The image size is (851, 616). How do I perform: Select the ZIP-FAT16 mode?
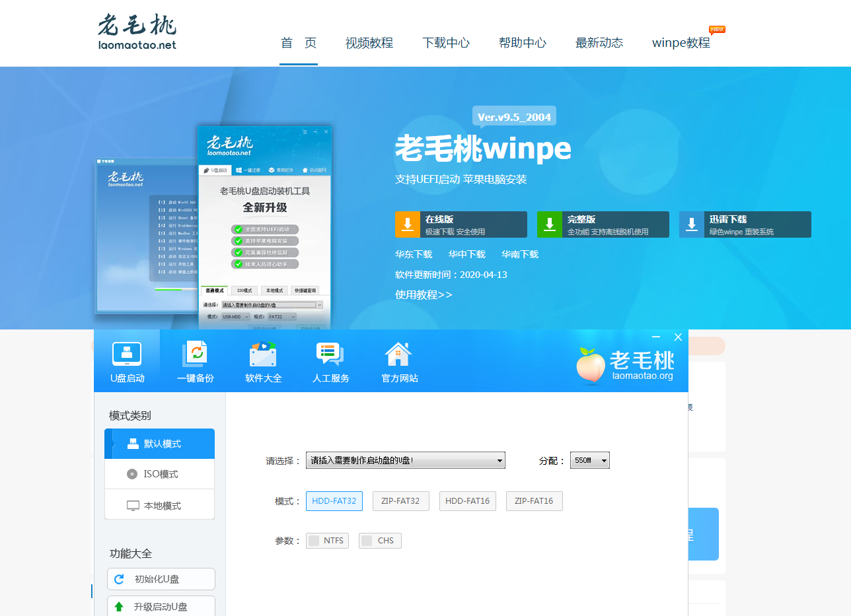(x=535, y=501)
